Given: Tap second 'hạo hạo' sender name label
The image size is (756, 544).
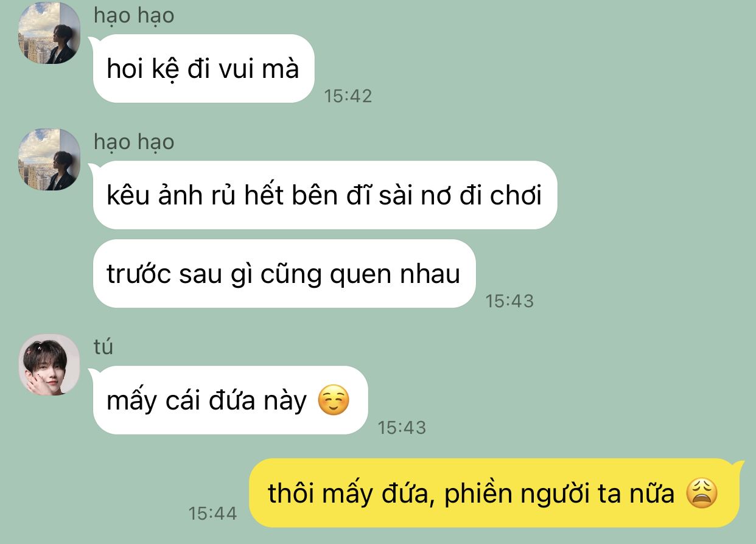Looking at the screenshot, I should click(134, 142).
